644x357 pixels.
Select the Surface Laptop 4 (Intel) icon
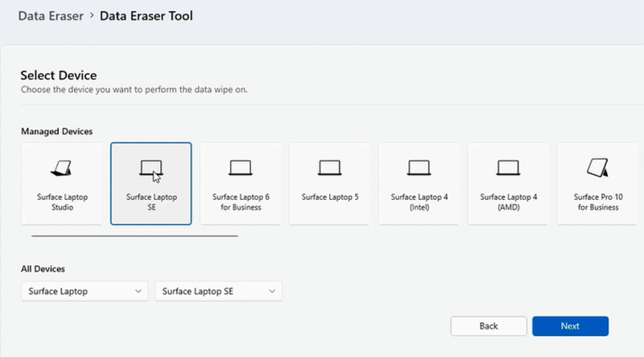(x=419, y=168)
